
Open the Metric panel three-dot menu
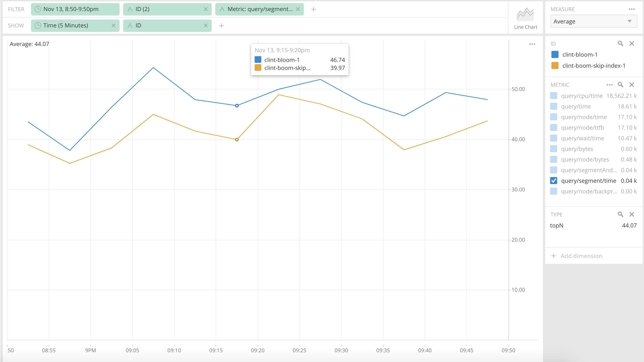609,85
